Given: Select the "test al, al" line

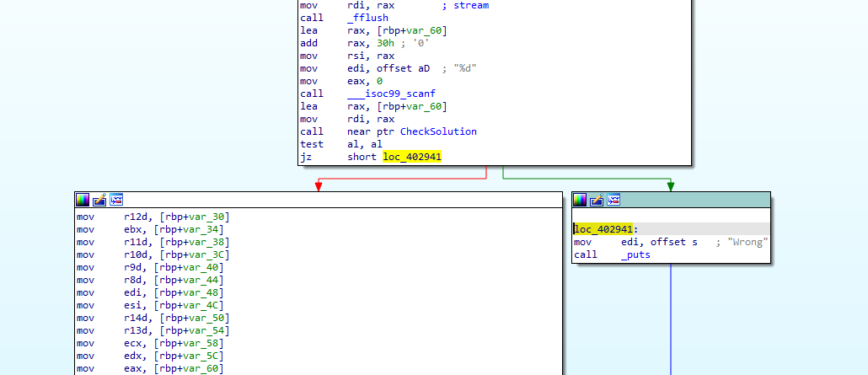Looking at the screenshot, I should pos(341,144).
